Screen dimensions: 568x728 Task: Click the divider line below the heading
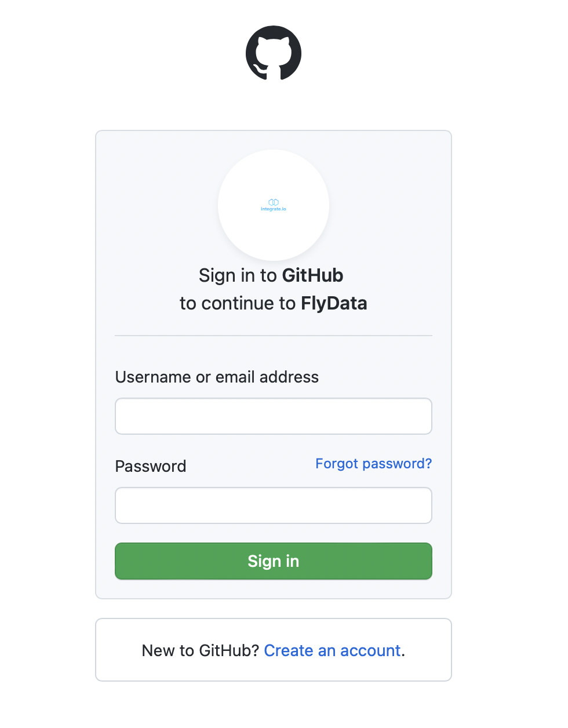click(x=274, y=336)
